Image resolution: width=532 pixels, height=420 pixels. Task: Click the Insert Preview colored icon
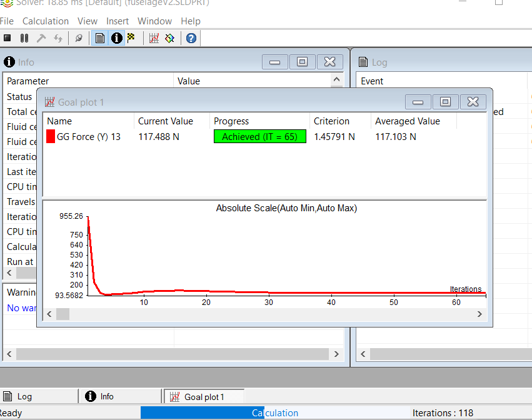[169, 38]
